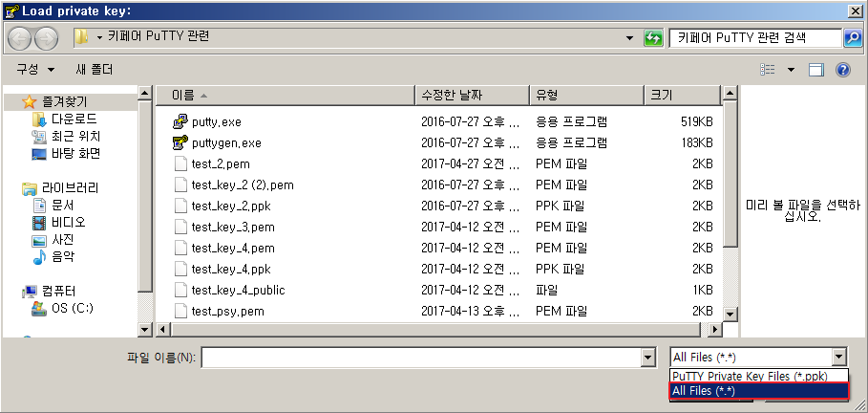Click the 파일 이름 input field
Screen dimensions: 868x413
421,358
